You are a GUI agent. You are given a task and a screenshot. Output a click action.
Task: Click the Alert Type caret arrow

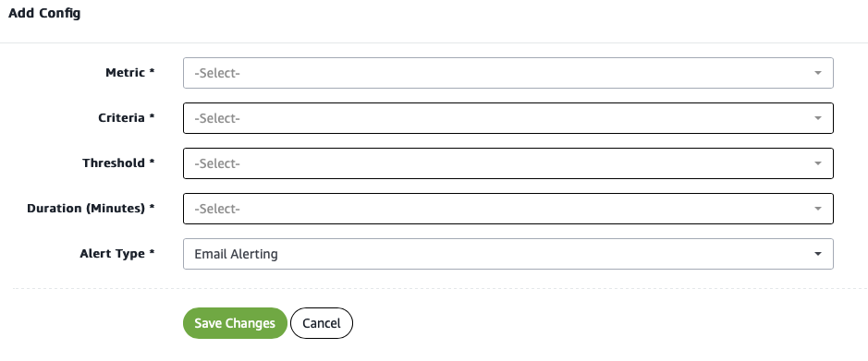(818, 254)
